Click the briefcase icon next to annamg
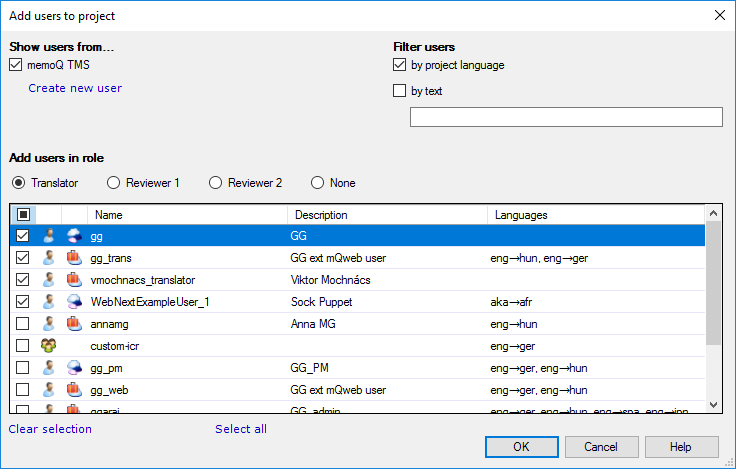The height and width of the screenshot is (469, 736). [x=74, y=323]
